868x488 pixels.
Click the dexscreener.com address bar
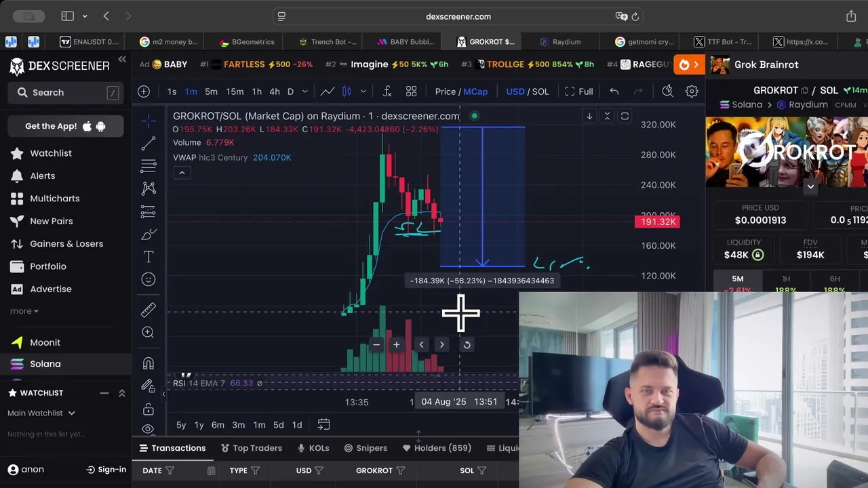458,16
